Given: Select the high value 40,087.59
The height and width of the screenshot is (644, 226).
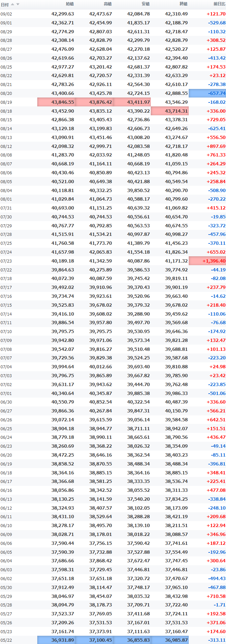Looking at the screenshot, I should coord(101,278).
